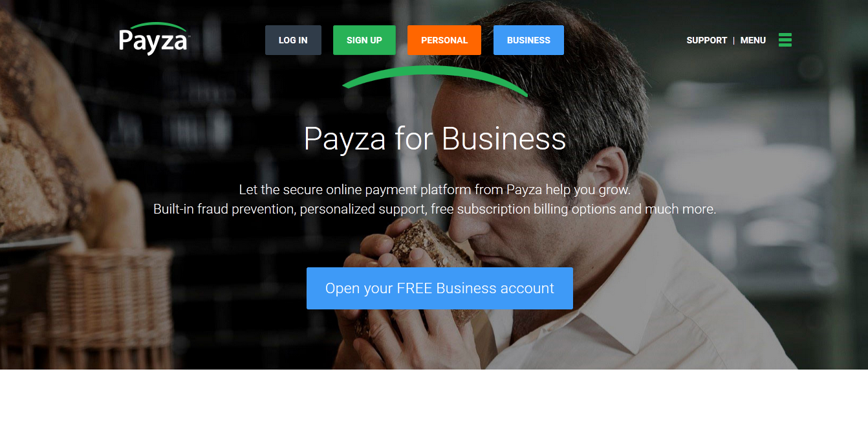The height and width of the screenshot is (422, 868).
Task: Click the 'Let the secure online payment' tagline
Action: coord(435,190)
